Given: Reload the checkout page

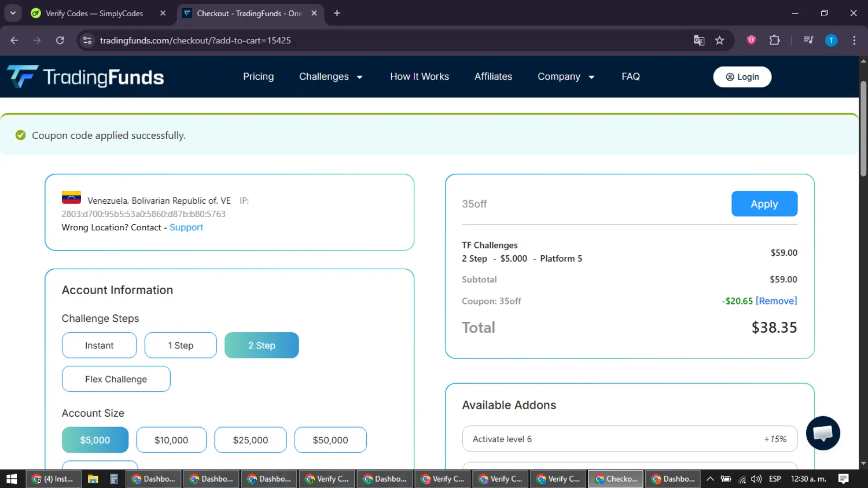Looking at the screenshot, I should coord(60,41).
